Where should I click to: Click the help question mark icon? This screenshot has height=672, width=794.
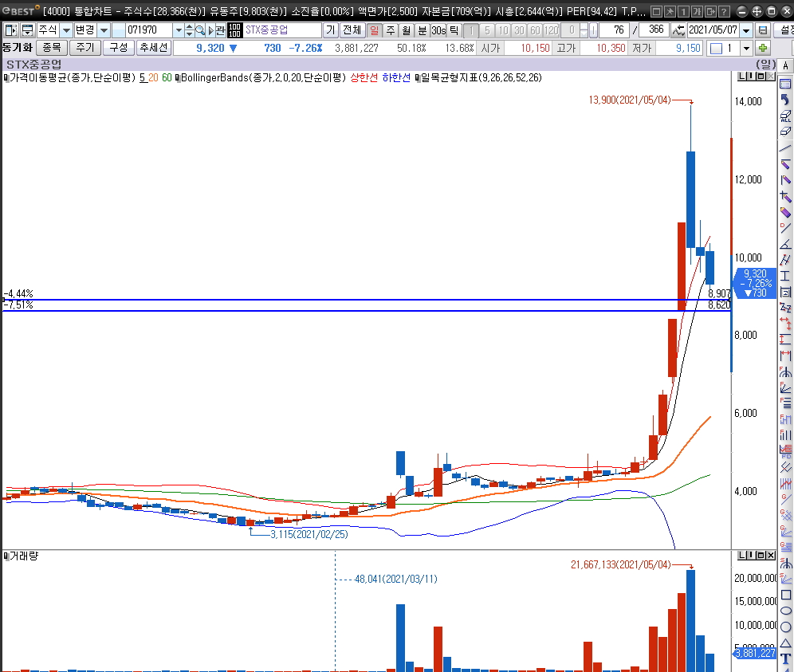tap(725, 11)
